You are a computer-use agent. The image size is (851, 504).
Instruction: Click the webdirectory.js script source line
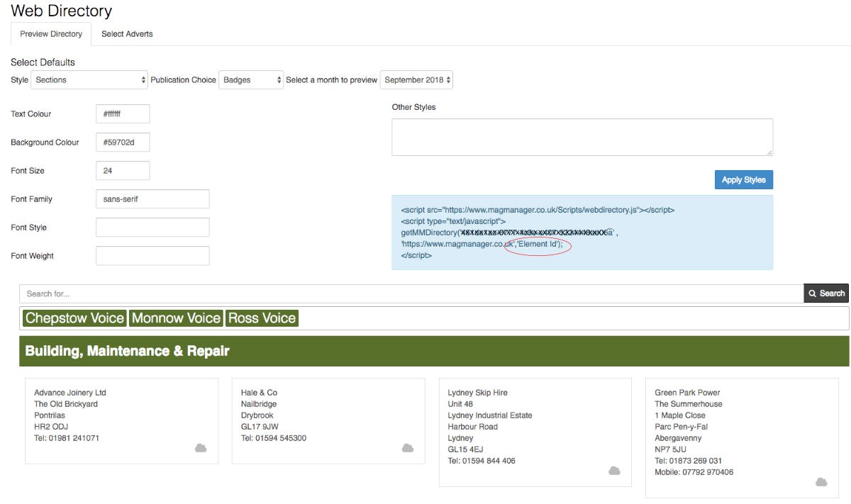pos(538,211)
